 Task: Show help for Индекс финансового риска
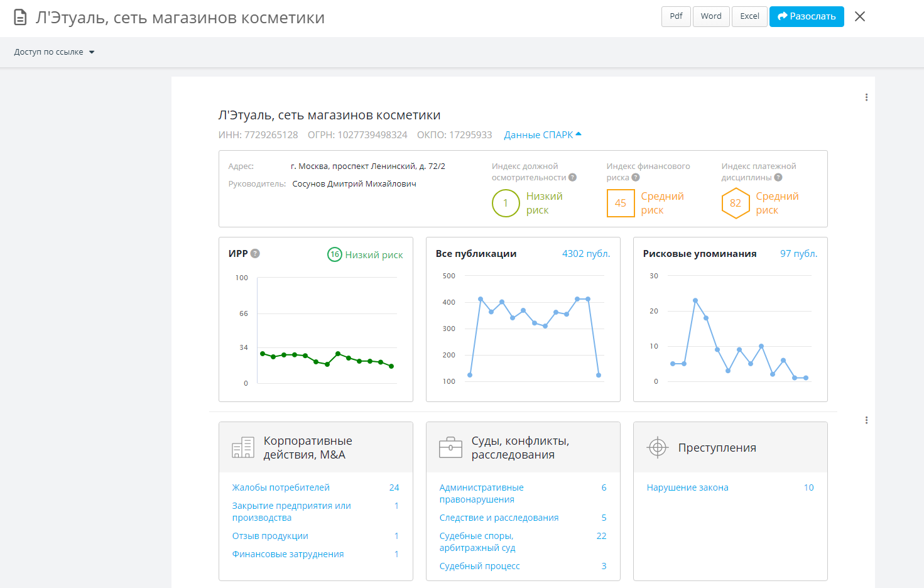point(636,178)
